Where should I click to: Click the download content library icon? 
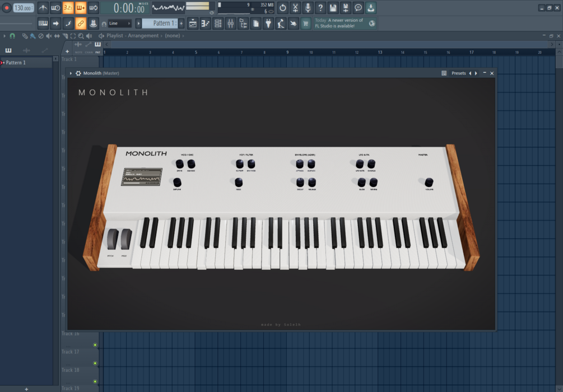coord(370,7)
